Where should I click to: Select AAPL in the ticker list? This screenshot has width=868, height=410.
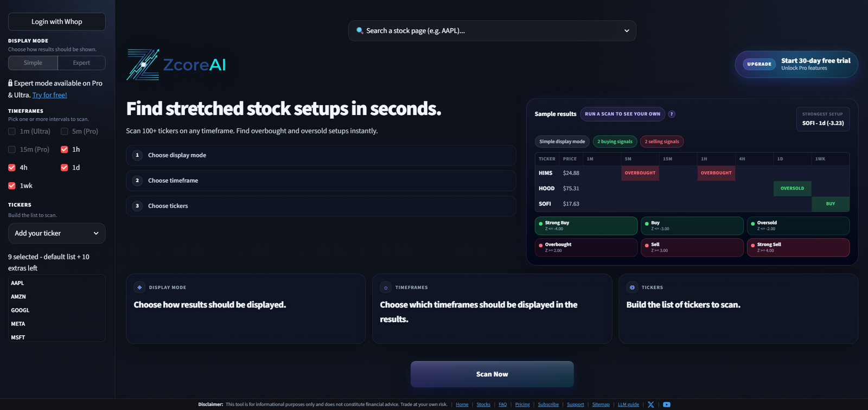tap(17, 283)
